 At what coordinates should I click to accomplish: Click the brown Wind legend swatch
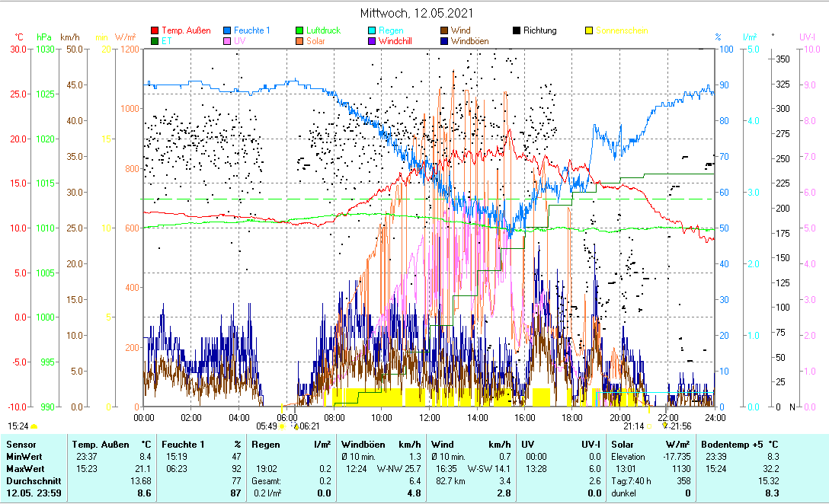pyautogui.click(x=443, y=31)
